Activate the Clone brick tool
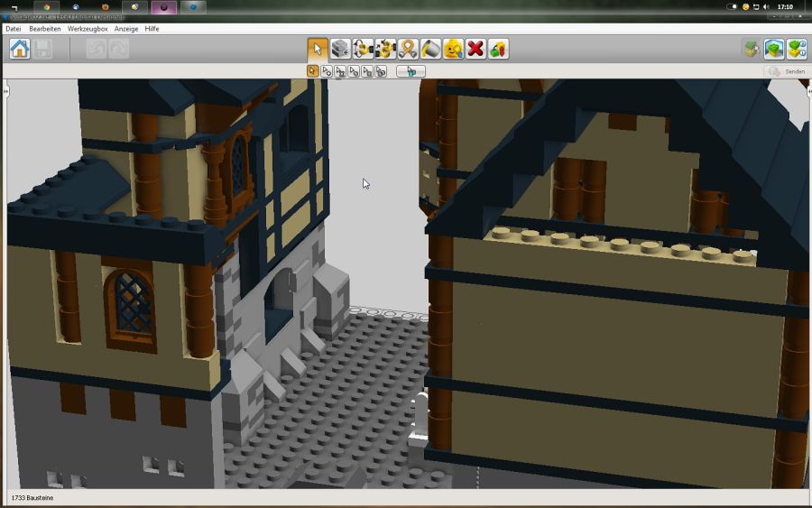Viewport: 812px width, 508px height. pos(340,49)
